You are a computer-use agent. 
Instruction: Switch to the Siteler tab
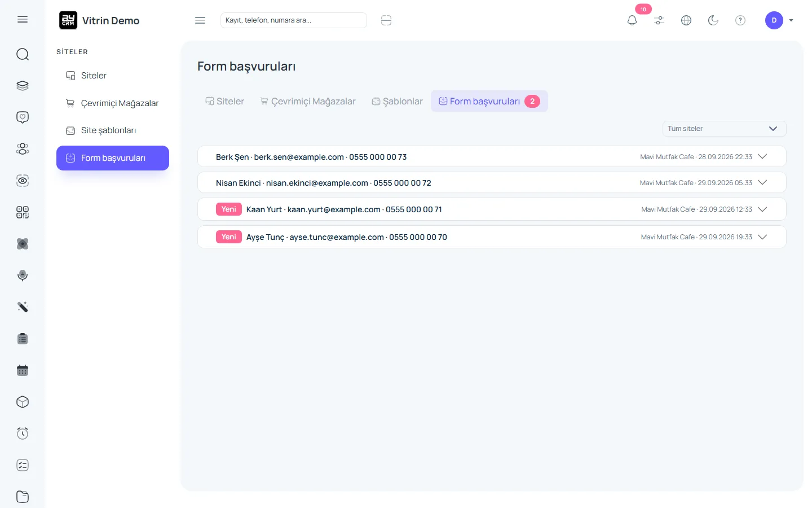[225, 102]
